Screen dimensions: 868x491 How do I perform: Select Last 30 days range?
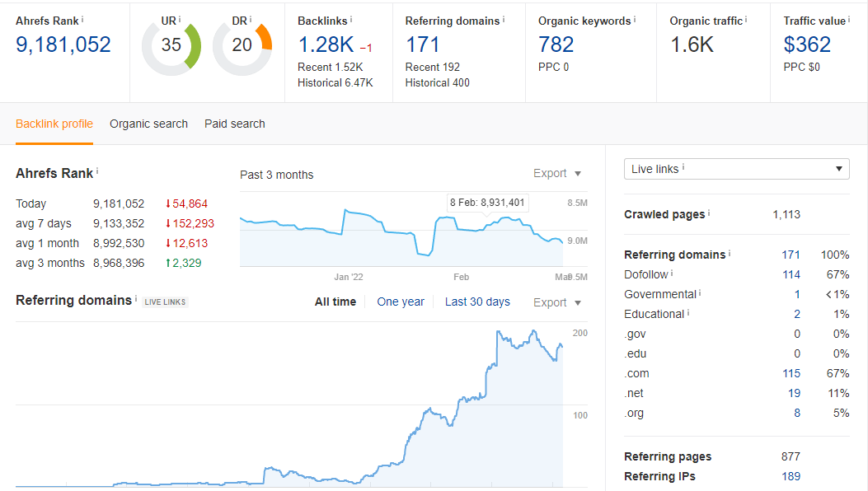coord(477,302)
